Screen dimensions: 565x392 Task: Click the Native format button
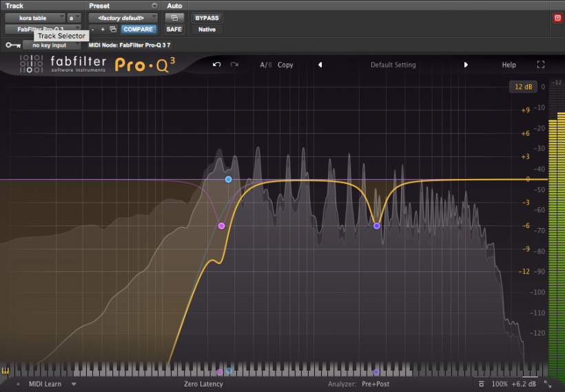coord(207,29)
